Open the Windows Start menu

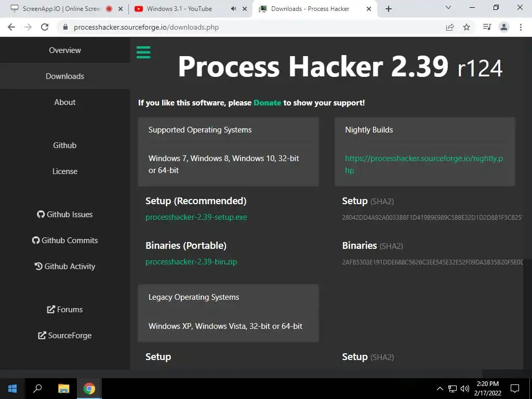[x=12, y=389]
